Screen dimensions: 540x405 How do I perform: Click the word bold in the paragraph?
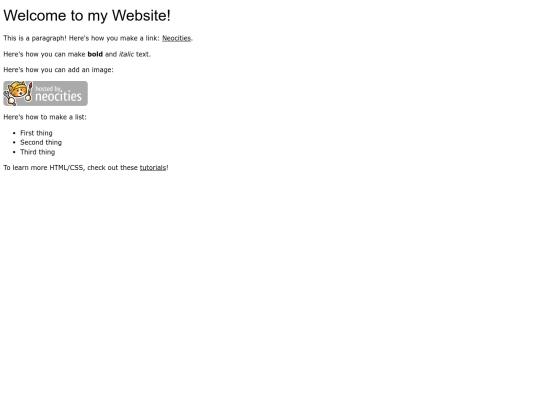pyautogui.click(x=95, y=54)
